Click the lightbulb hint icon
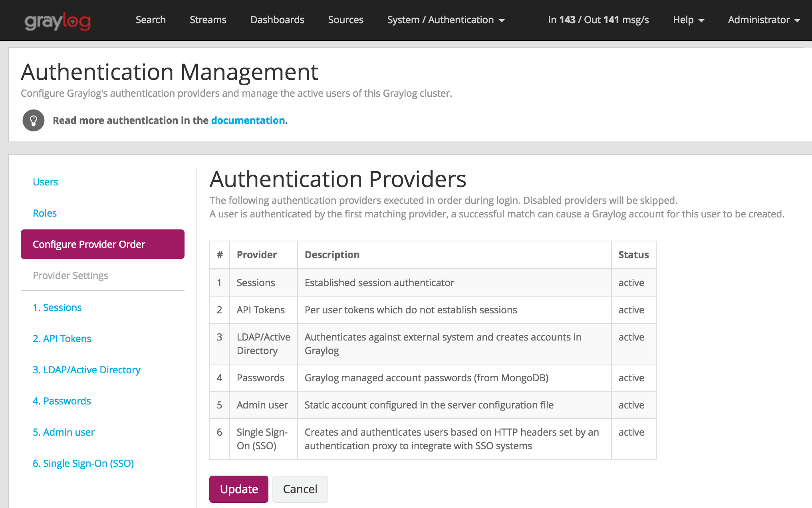The width and height of the screenshot is (812, 508). (x=34, y=120)
